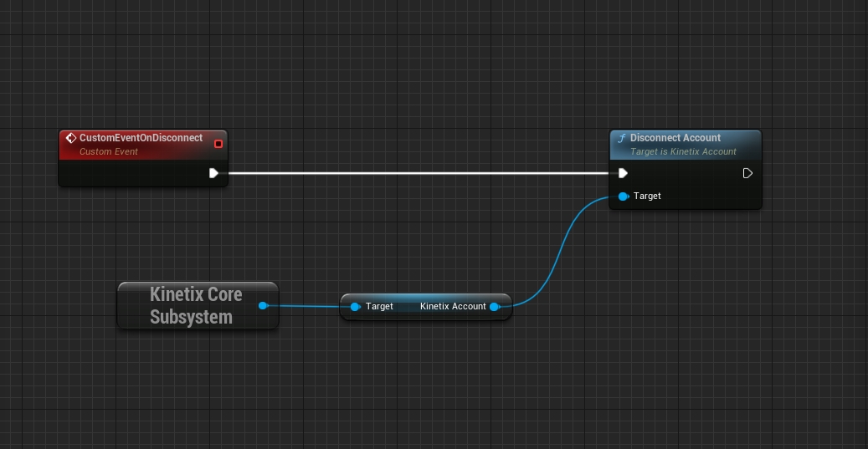The image size is (868, 449).
Task: Click the function 'f' icon on Disconnect Account
Action: 621,138
